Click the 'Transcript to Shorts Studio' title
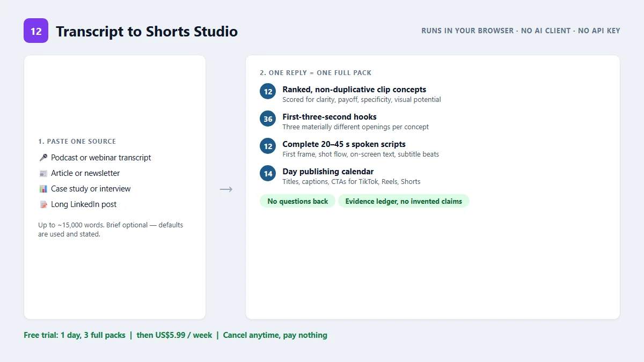644x362 pixels. (147, 31)
